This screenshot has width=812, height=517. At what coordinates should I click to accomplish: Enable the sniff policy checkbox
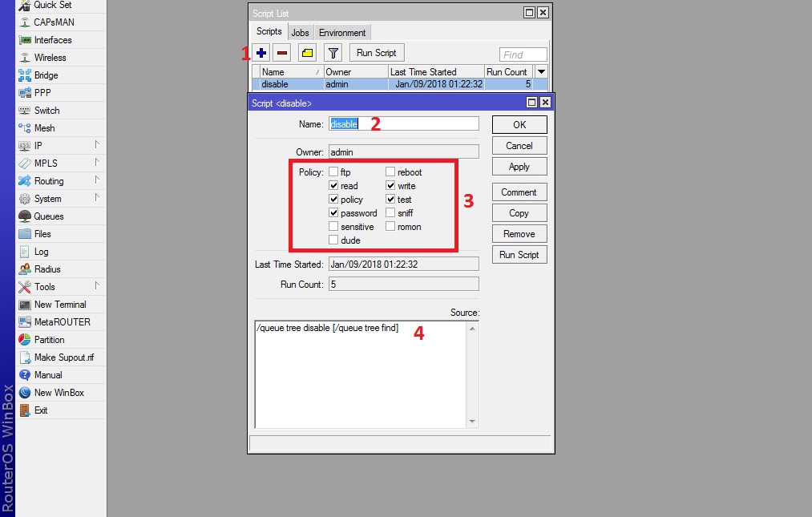click(x=390, y=213)
